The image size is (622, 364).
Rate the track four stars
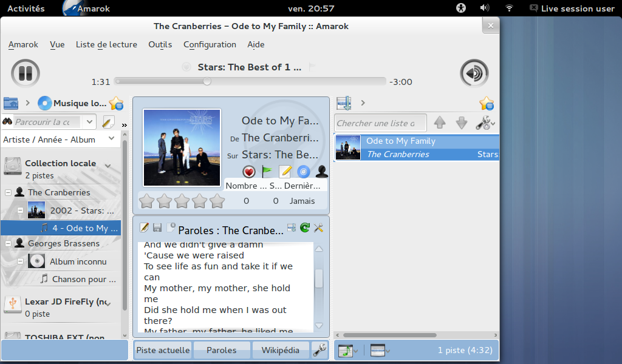199,201
